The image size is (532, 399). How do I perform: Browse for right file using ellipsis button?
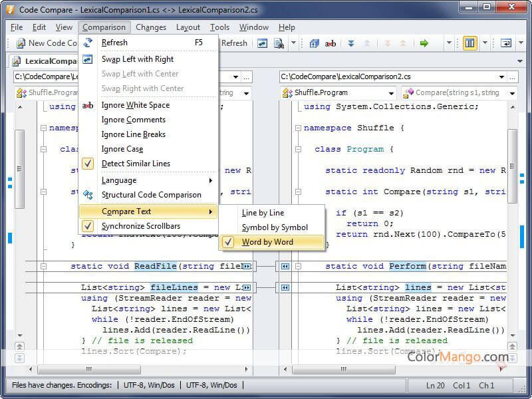(x=512, y=77)
